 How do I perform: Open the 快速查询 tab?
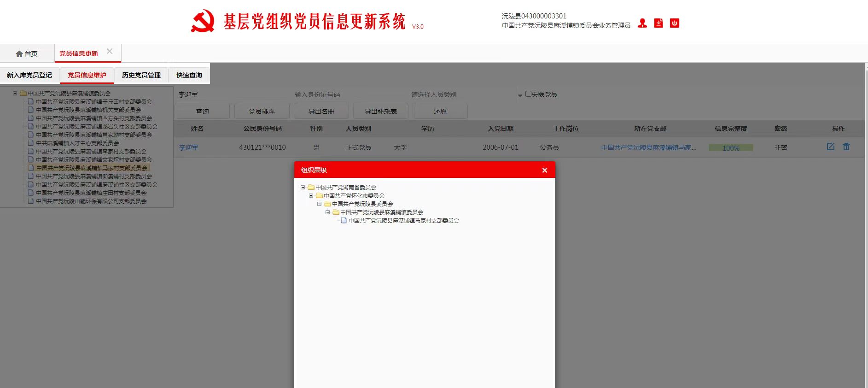(189, 75)
